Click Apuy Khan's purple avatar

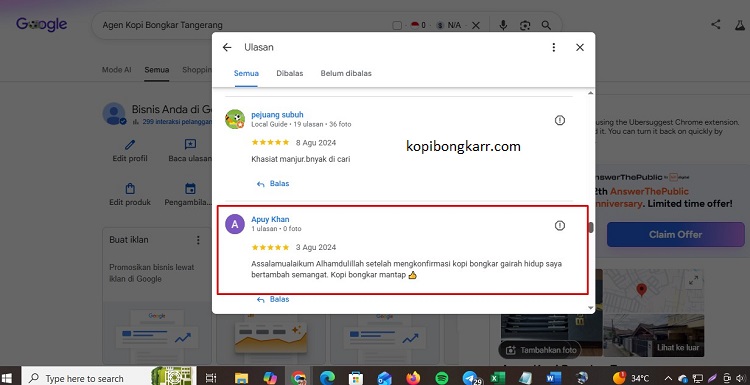click(235, 224)
